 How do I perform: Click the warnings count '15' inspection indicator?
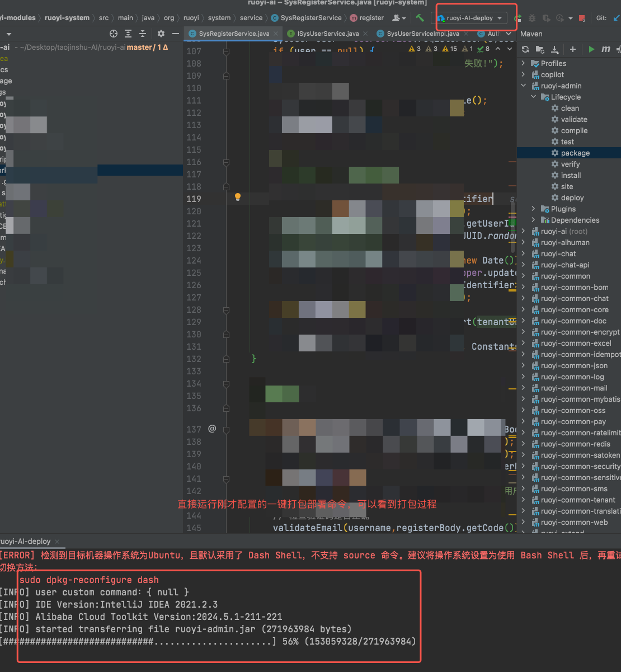[x=450, y=49]
